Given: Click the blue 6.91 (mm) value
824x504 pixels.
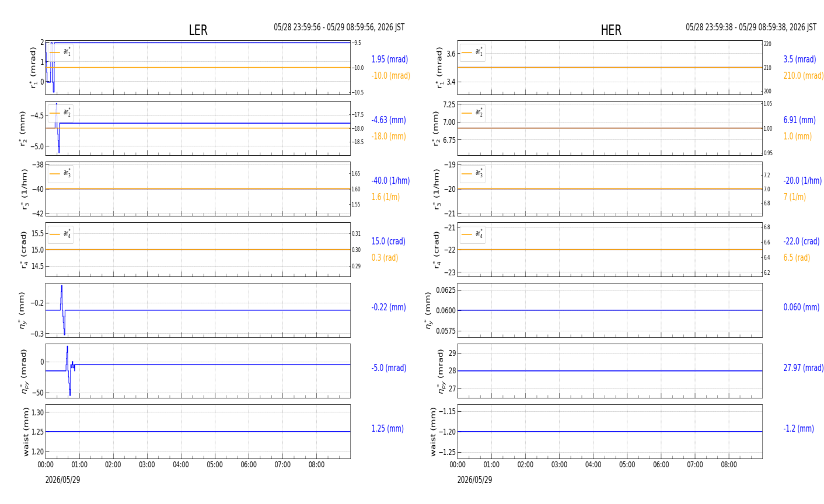Looking at the screenshot, I should pos(799,120).
